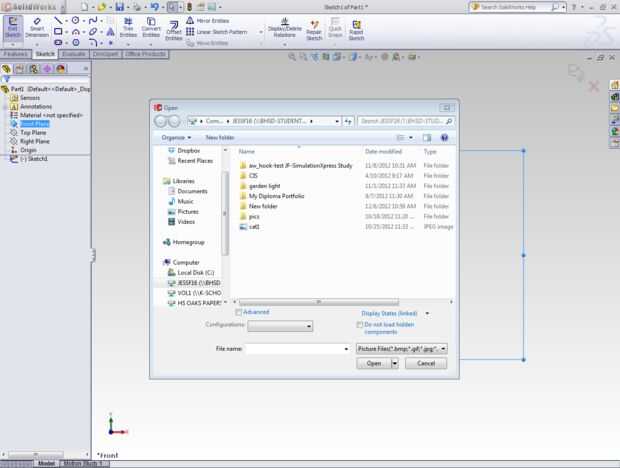Switch to the Evaluate ribbon tab
The image size is (620, 468).
pos(74,54)
